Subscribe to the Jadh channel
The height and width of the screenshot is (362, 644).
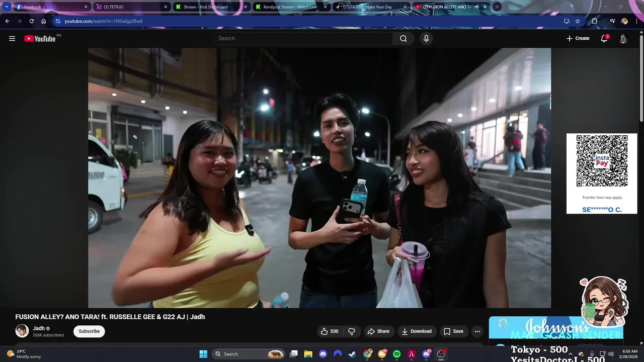89,331
